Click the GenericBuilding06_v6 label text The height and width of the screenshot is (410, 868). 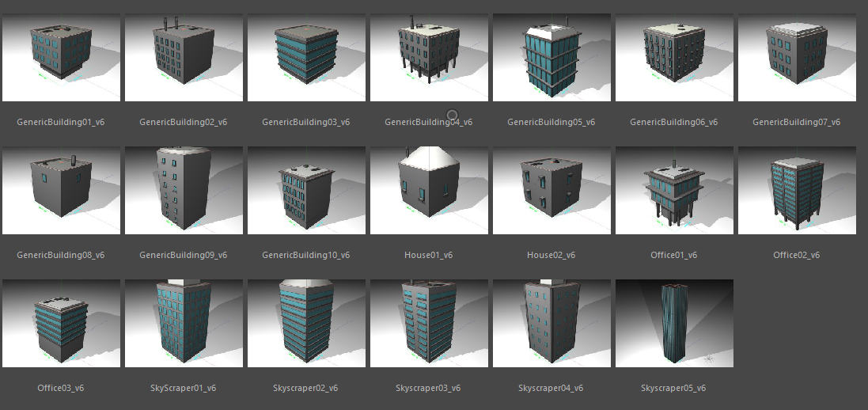coord(673,122)
